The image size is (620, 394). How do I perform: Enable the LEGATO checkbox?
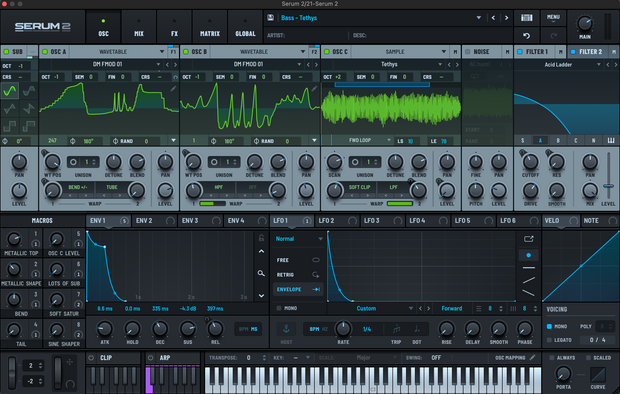[x=549, y=340]
